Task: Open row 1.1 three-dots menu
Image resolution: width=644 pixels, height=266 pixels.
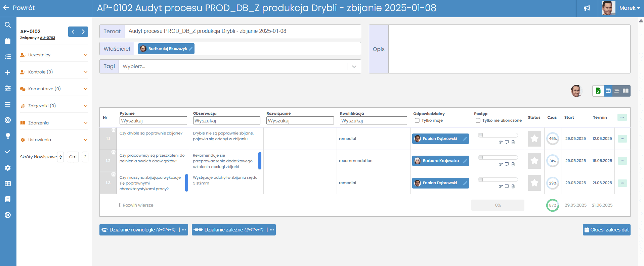Action: click(622, 139)
